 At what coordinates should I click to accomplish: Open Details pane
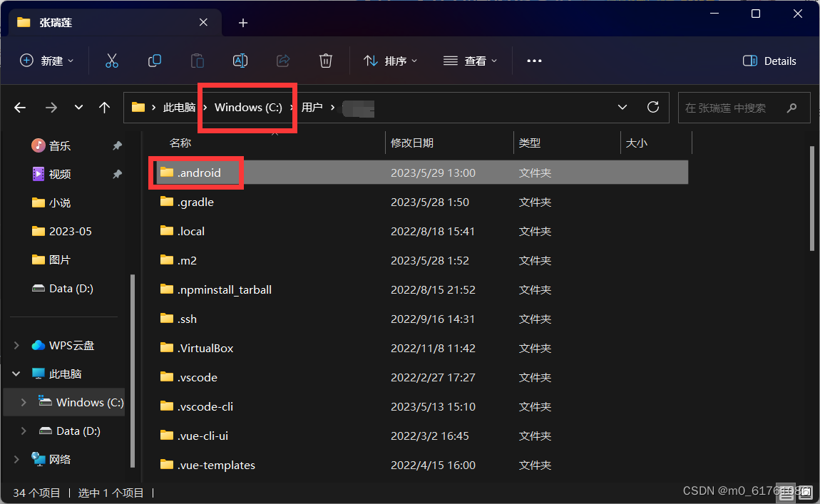click(x=769, y=61)
